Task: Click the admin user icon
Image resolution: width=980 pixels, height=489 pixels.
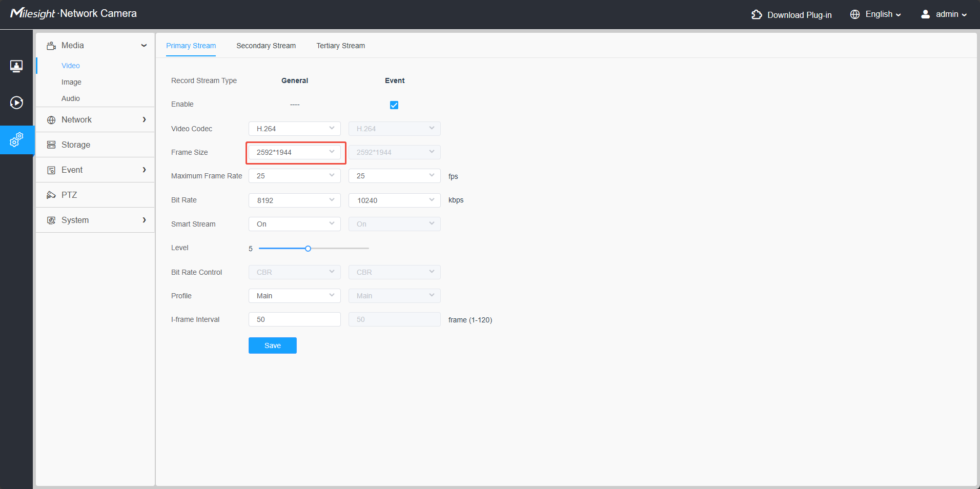Action: point(925,14)
